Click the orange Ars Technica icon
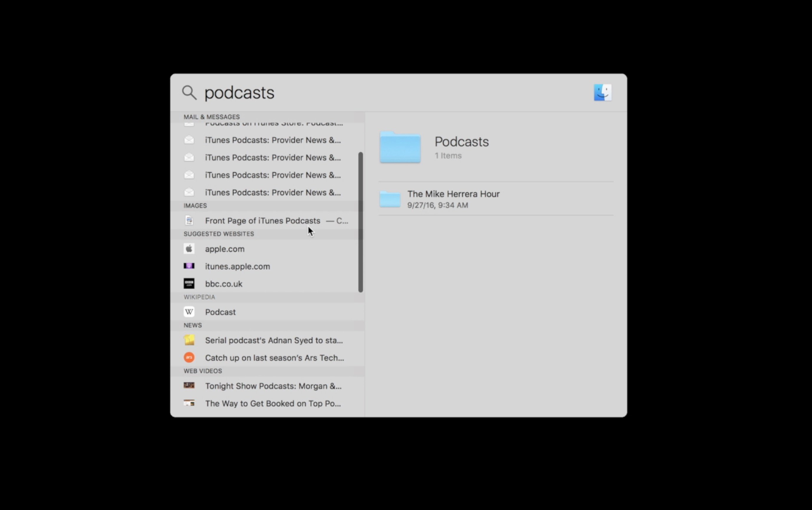This screenshot has width=812, height=510. tap(189, 357)
